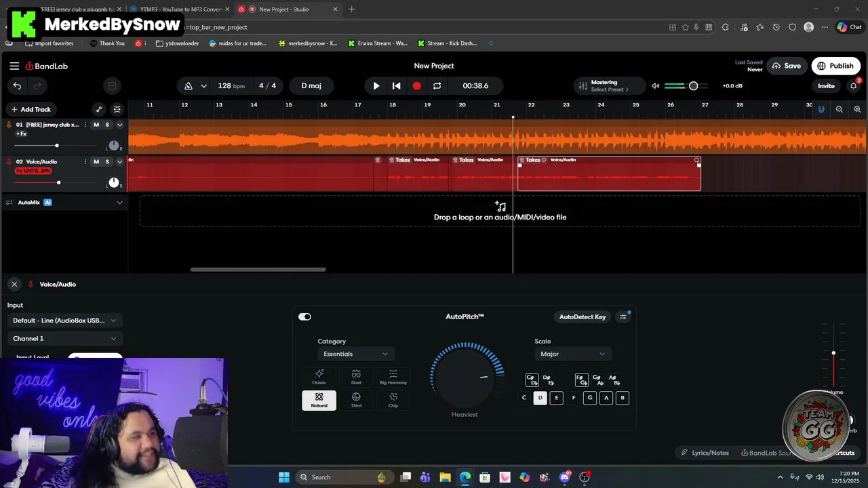Open options menu for track 01
Image resolution: width=868 pixels, height=488 pixels.
click(x=85, y=125)
